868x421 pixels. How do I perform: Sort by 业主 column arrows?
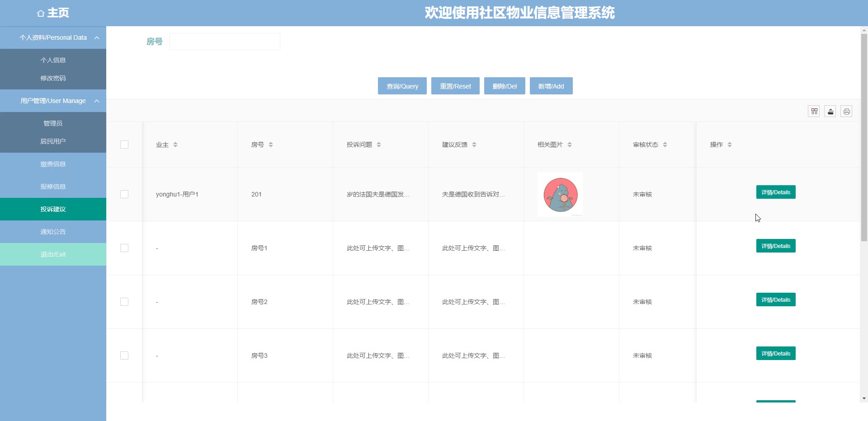click(175, 145)
